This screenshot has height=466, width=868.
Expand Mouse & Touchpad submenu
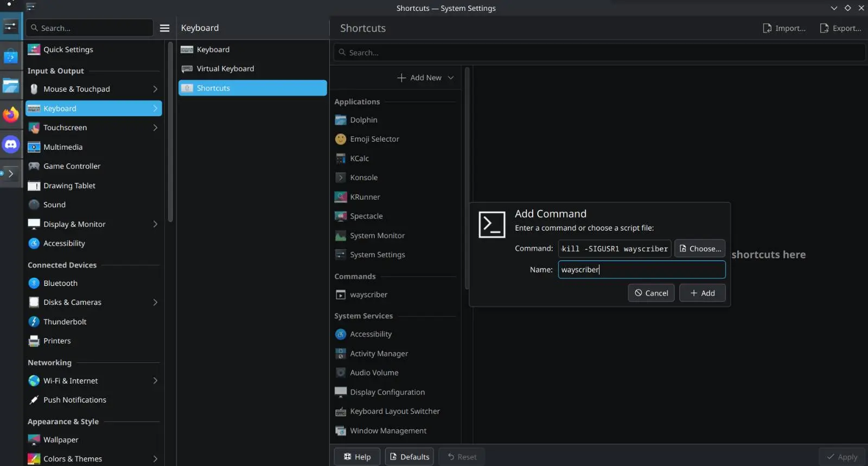(x=155, y=89)
